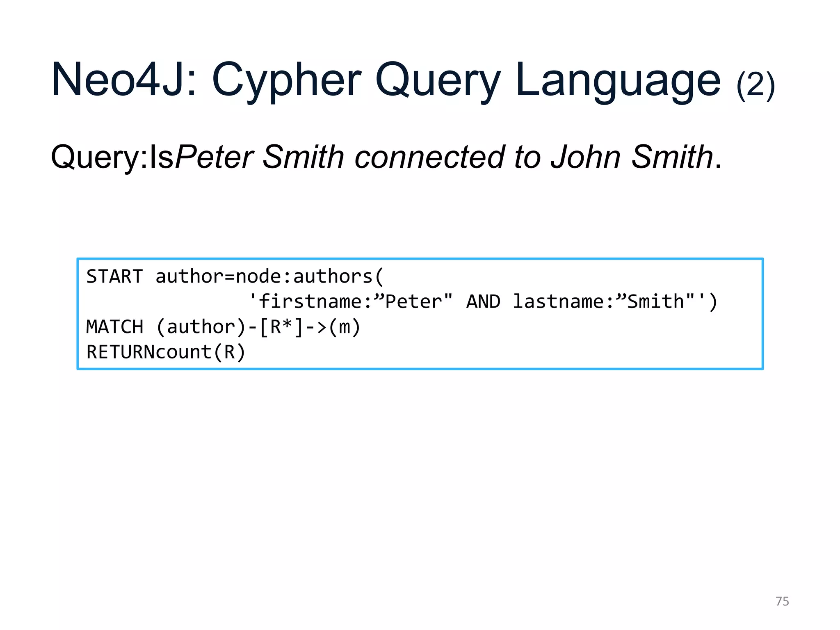
Task: Click the code line 'MATCH (author)-[R*]->(m)'
Action: (x=224, y=327)
